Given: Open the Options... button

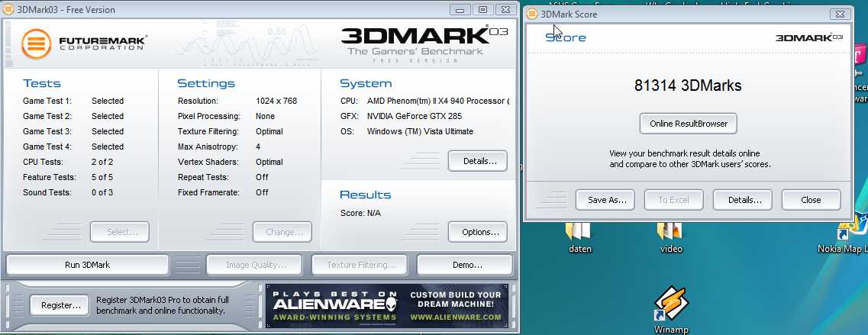Looking at the screenshot, I should tap(478, 232).
